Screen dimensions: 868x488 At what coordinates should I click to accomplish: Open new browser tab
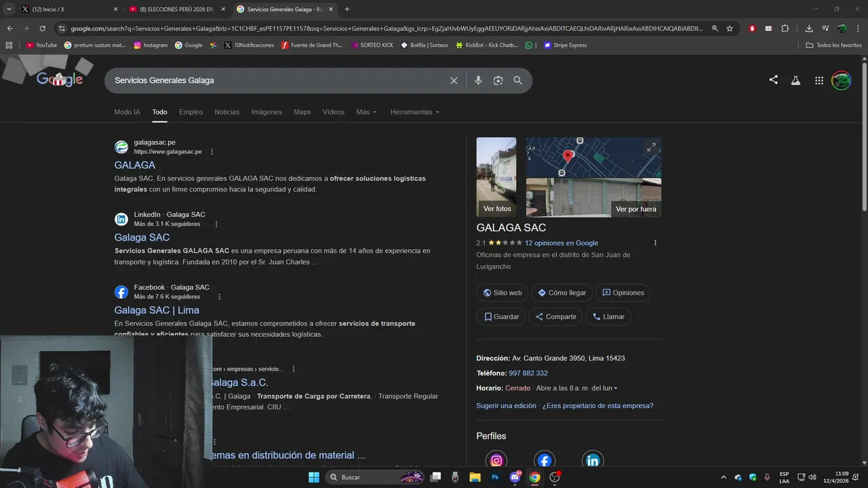pyautogui.click(x=347, y=9)
